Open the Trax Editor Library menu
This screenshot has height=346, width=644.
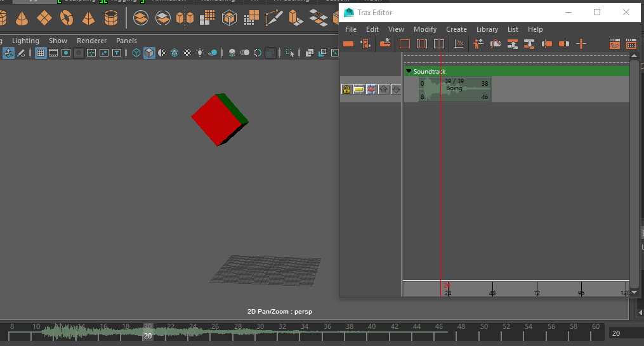point(487,29)
